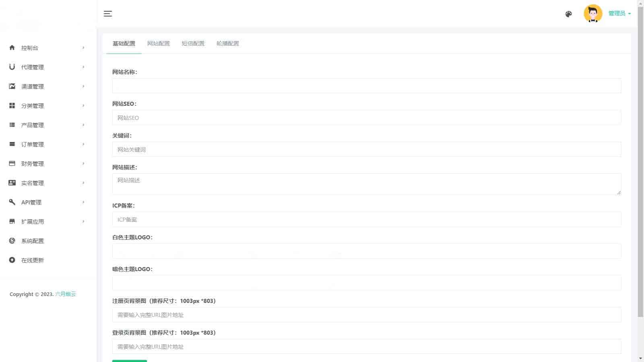Click the 扩展应用 store icon
Screen dimensions: 644x362
click(12, 221)
